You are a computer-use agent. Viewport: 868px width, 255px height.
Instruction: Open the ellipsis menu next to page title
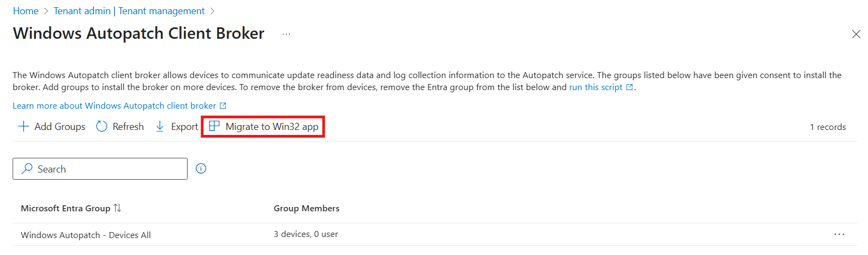[286, 34]
